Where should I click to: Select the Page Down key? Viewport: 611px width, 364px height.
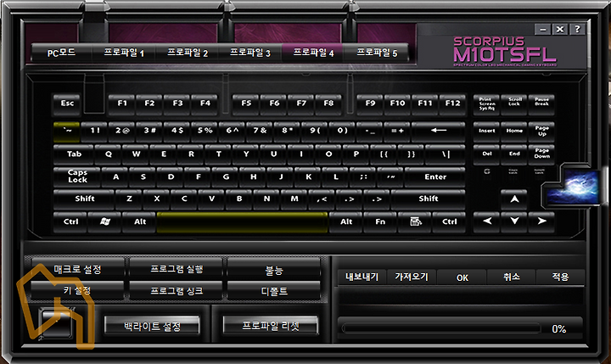[541, 154]
